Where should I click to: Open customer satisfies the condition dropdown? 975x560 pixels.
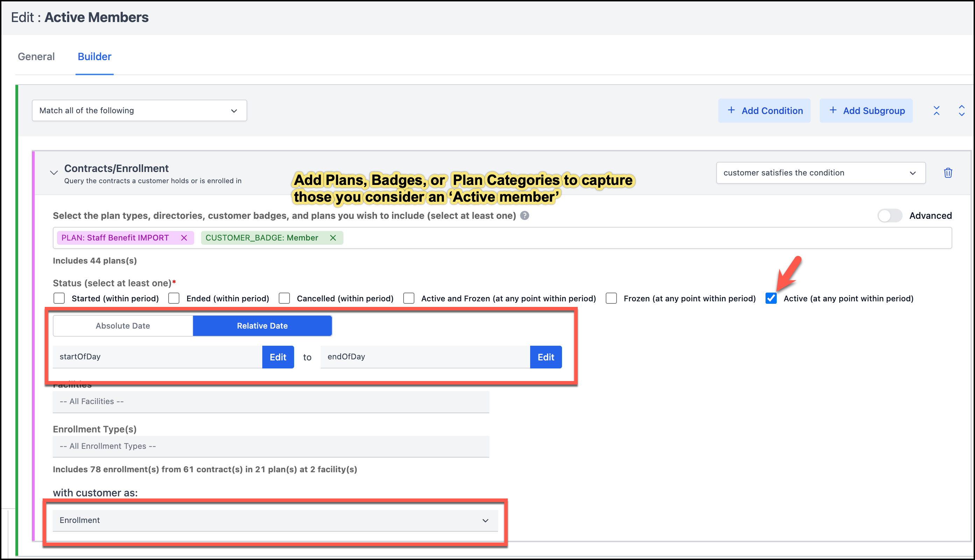(x=820, y=173)
